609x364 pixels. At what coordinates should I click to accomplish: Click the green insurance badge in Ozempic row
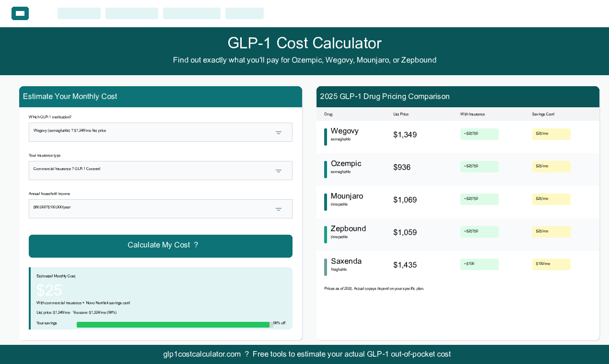pyautogui.click(x=480, y=167)
